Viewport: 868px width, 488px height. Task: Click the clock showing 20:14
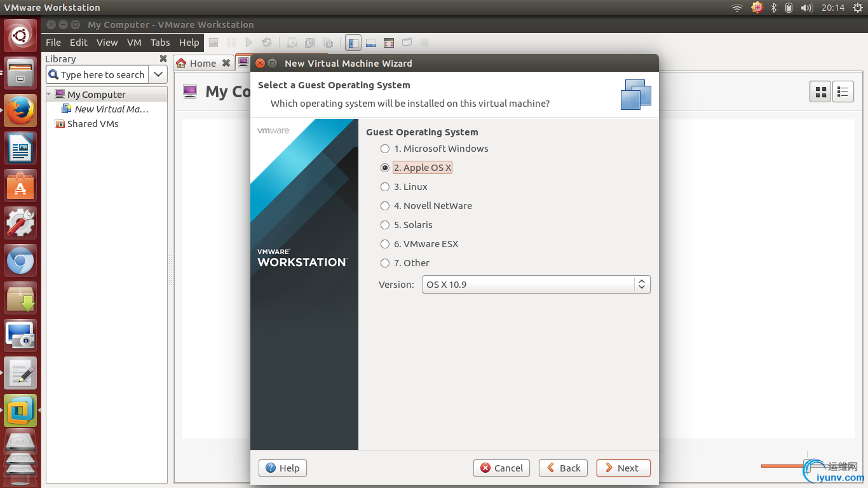pos(832,8)
